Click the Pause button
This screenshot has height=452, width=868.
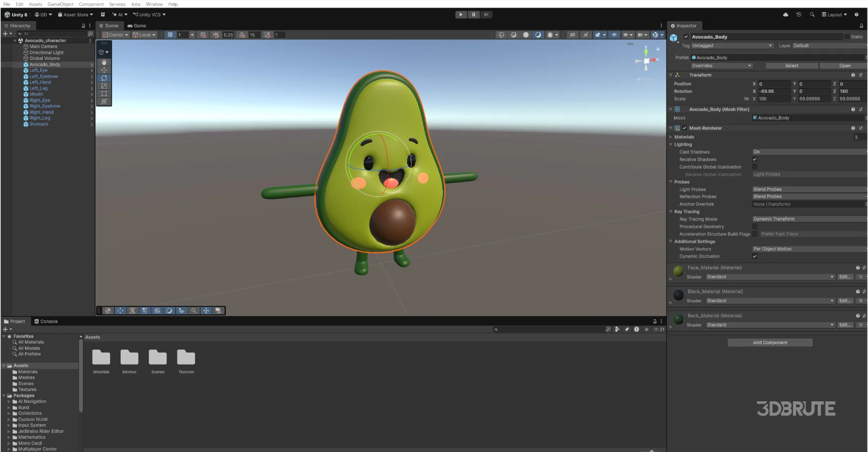click(x=473, y=15)
